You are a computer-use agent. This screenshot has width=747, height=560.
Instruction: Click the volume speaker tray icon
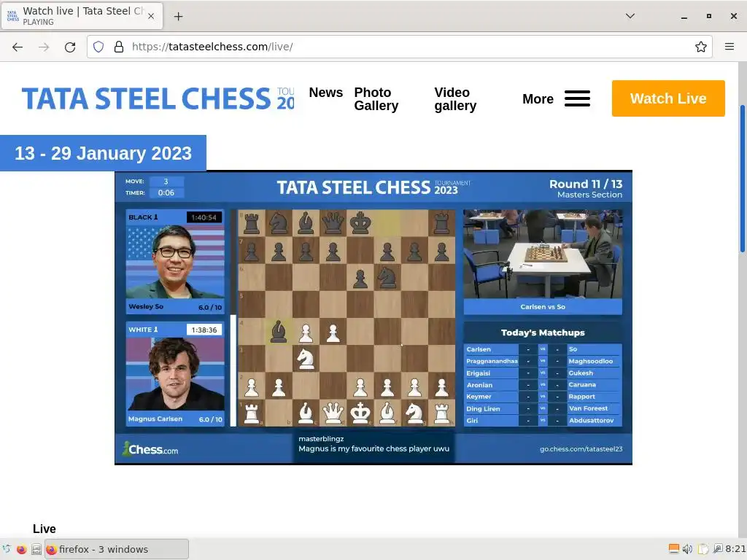coord(687,550)
